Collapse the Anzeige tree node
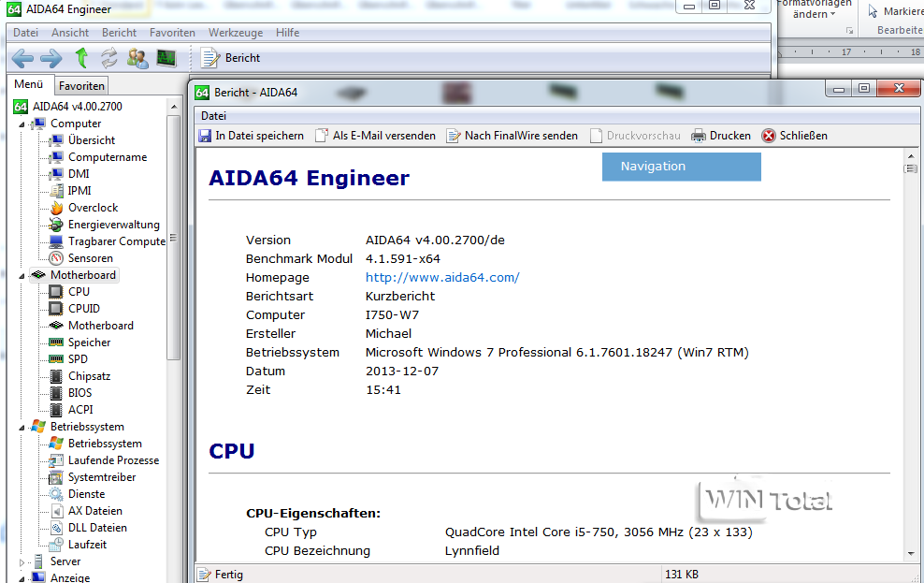This screenshot has width=924, height=583. click(22, 579)
